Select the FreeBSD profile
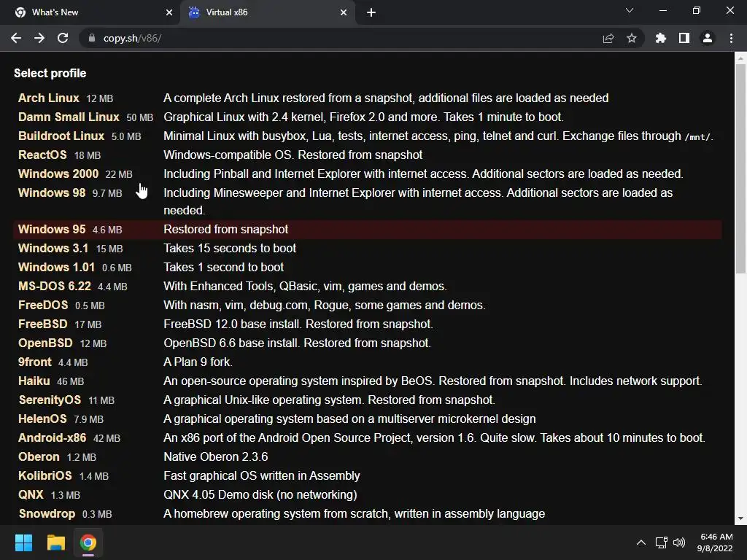Image resolution: width=747 pixels, height=560 pixels. coord(43,324)
